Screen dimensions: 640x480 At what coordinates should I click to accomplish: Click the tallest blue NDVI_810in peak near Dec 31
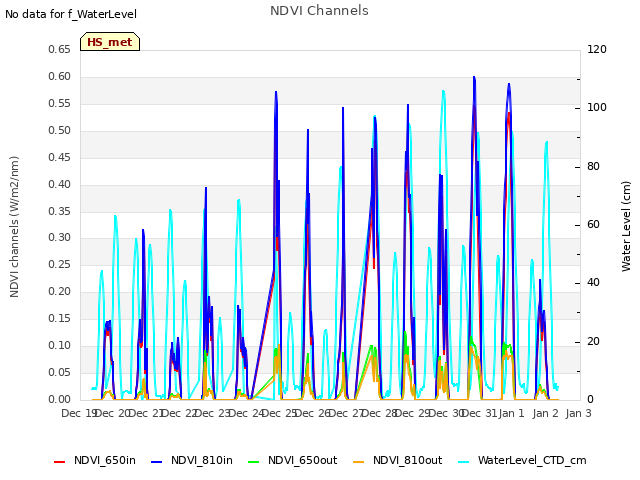click(x=474, y=77)
